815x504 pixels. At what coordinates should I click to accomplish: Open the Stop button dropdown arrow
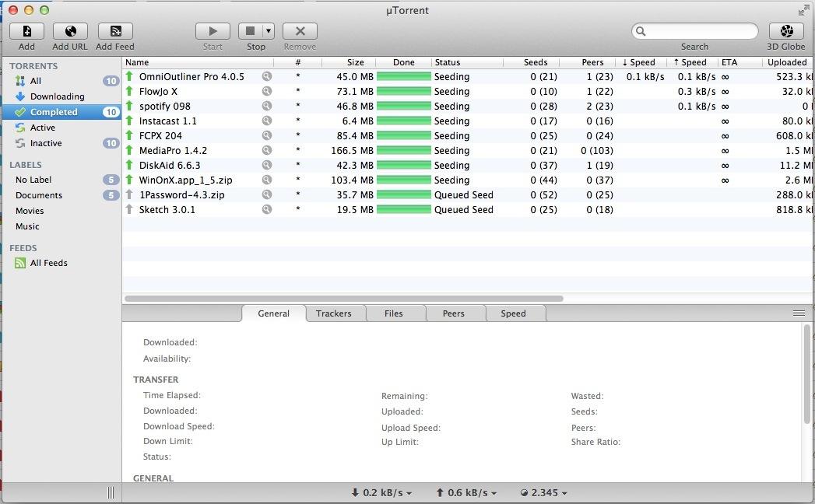(x=269, y=31)
